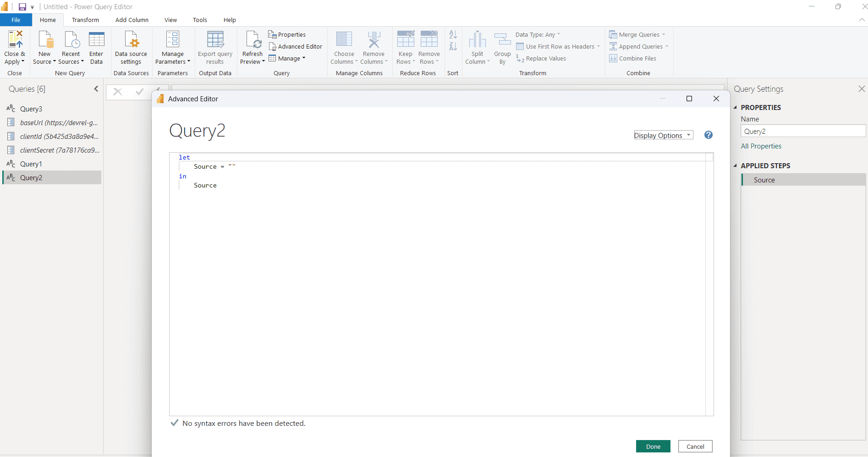Switch to the Home ribbon tab
The height and width of the screenshot is (457, 868).
click(48, 20)
